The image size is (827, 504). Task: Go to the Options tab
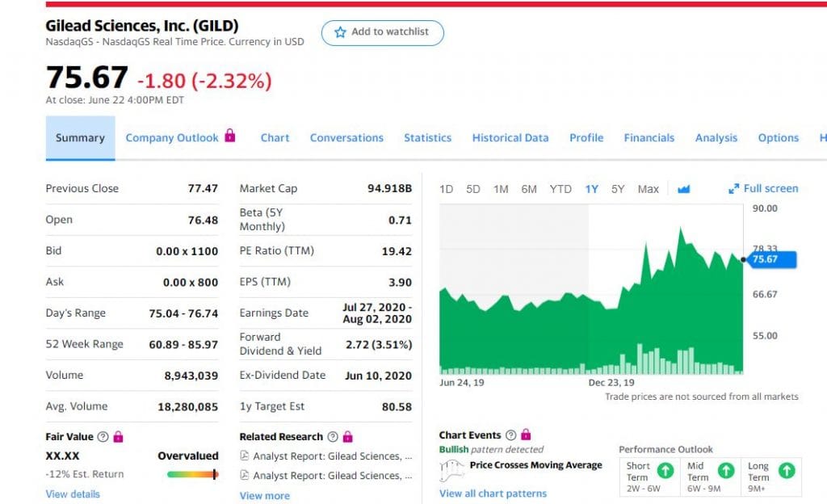(779, 137)
